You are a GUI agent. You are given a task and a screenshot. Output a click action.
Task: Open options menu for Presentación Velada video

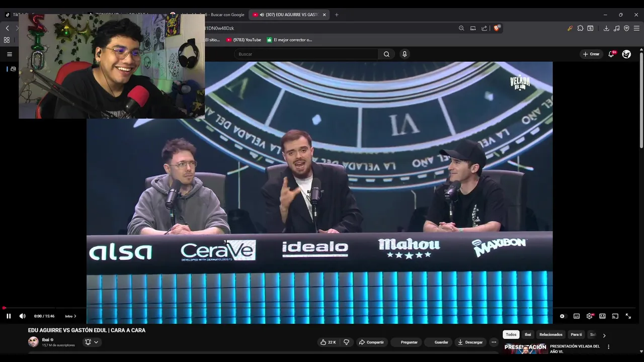[x=608, y=347]
